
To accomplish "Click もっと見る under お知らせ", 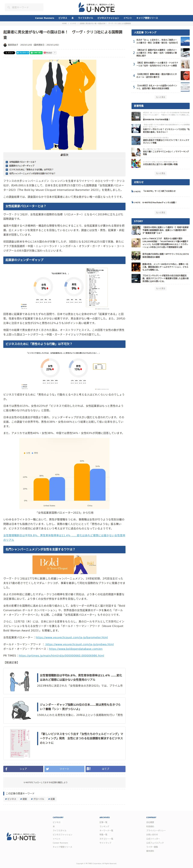I will pyautogui.click(x=161, y=213).
